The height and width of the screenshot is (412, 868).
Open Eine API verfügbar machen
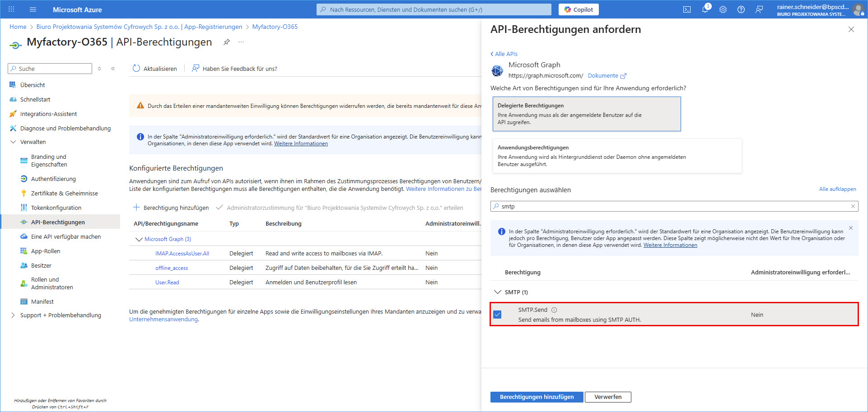tap(66, 236)
